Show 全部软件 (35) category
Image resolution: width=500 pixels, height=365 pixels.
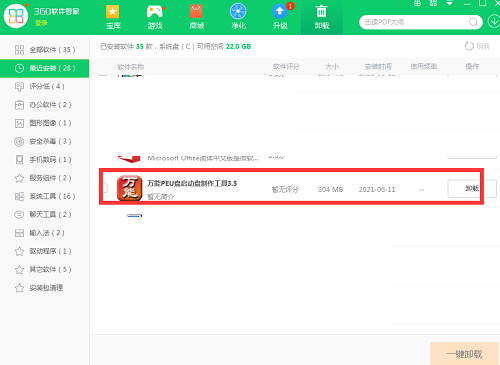45,50
